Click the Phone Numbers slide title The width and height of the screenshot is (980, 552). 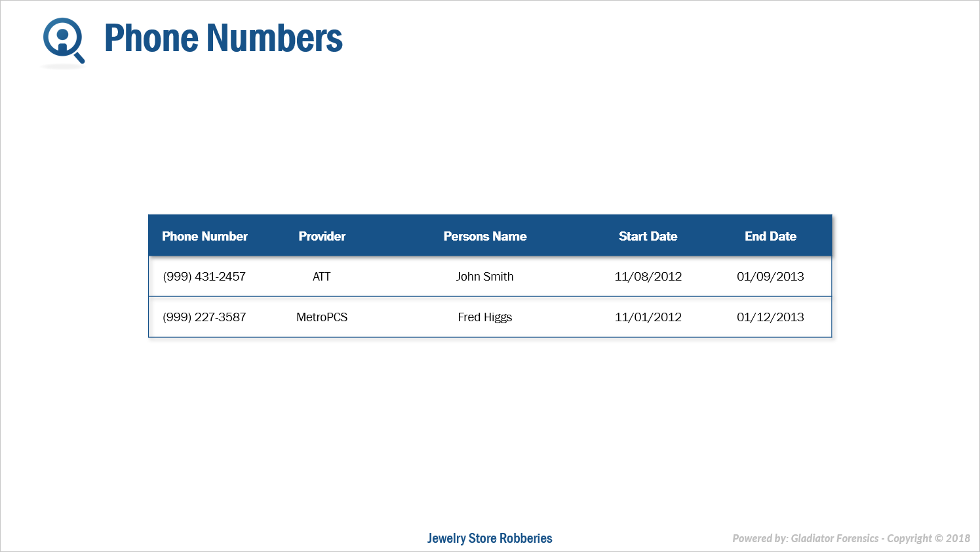coord(223,38)
